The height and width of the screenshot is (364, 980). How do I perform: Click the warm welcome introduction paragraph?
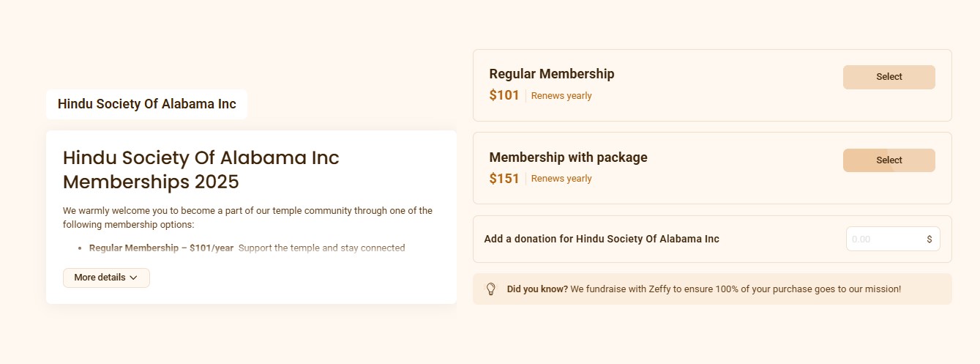coord(247,218)
